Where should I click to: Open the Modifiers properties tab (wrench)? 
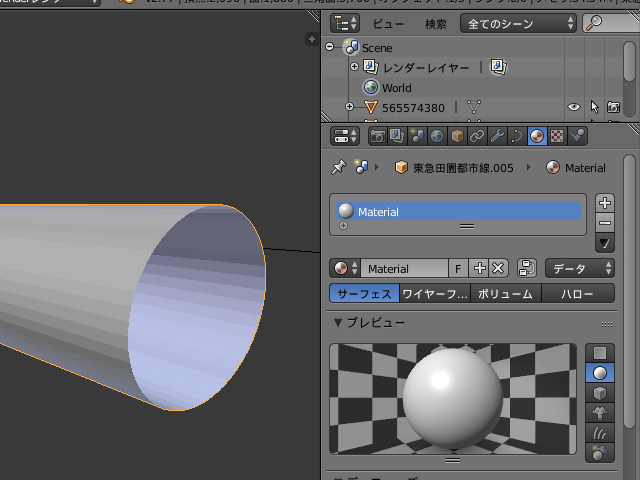tap(497, 136)
